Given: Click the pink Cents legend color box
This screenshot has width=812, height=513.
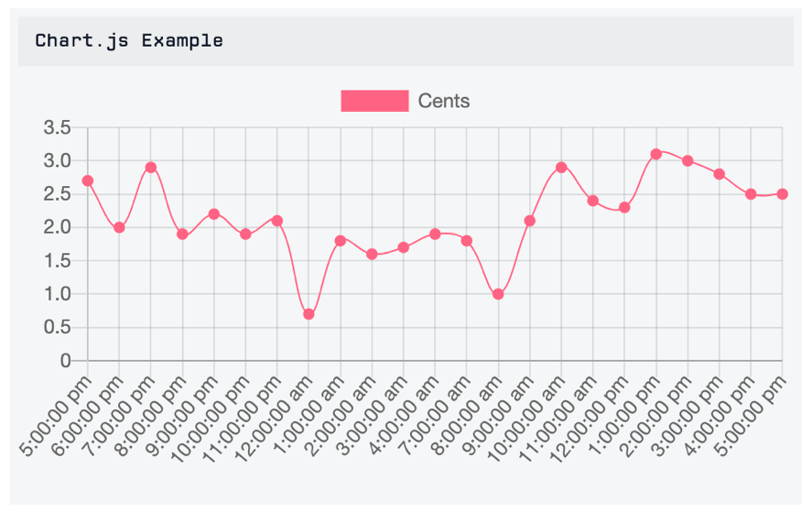Looking at the screenshot, I should point(374,101).
